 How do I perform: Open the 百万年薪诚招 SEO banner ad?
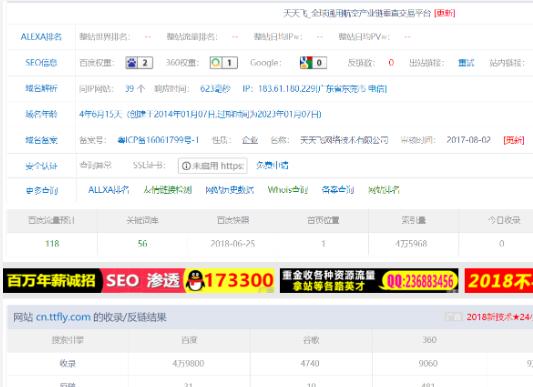(139, 281)
